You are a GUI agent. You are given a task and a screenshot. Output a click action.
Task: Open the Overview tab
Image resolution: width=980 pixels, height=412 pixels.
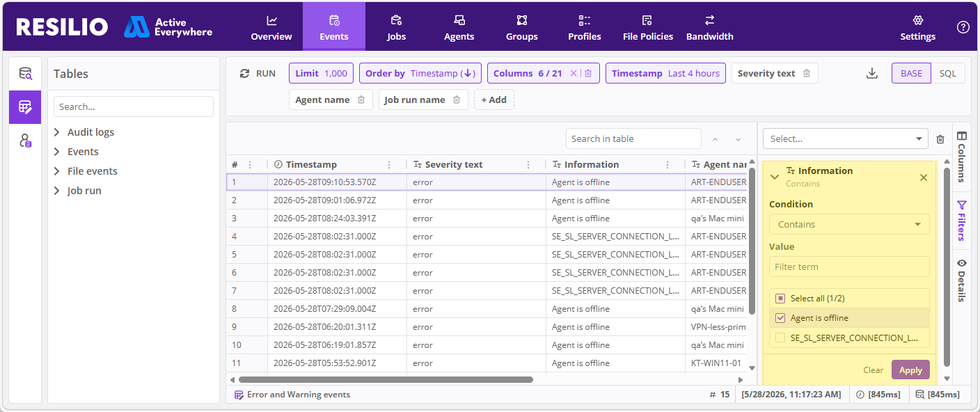(271, 27)
